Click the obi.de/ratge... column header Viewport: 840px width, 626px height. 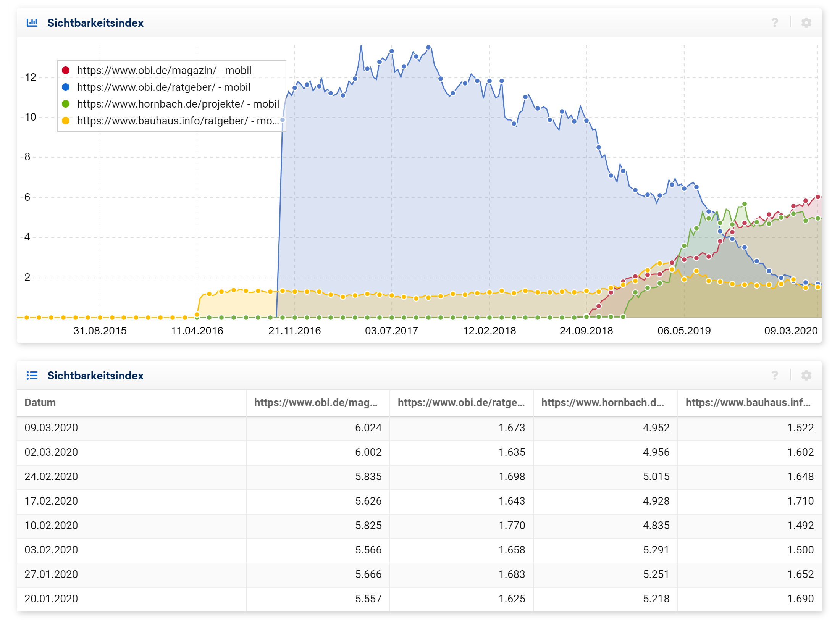[461, 403]
